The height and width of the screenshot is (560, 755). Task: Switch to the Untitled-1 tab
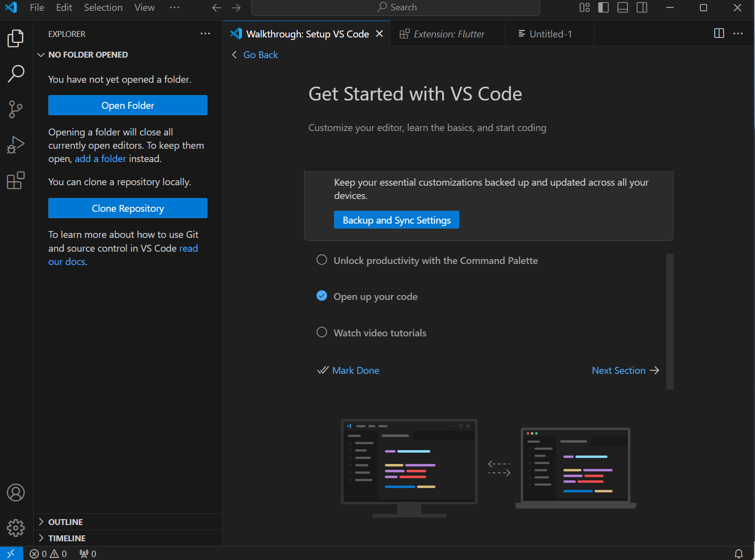(549, 33)
